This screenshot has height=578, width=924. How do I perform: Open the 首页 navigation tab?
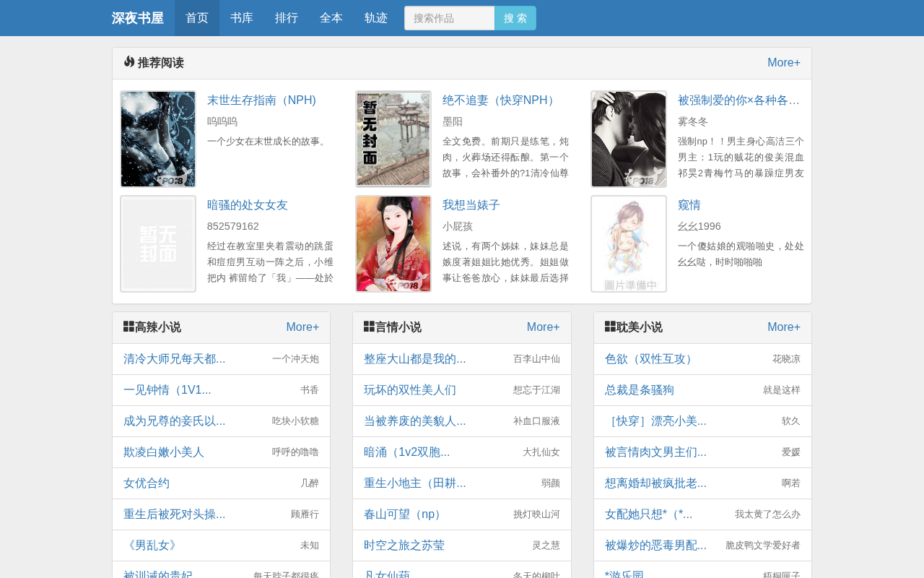coord(197,18)
